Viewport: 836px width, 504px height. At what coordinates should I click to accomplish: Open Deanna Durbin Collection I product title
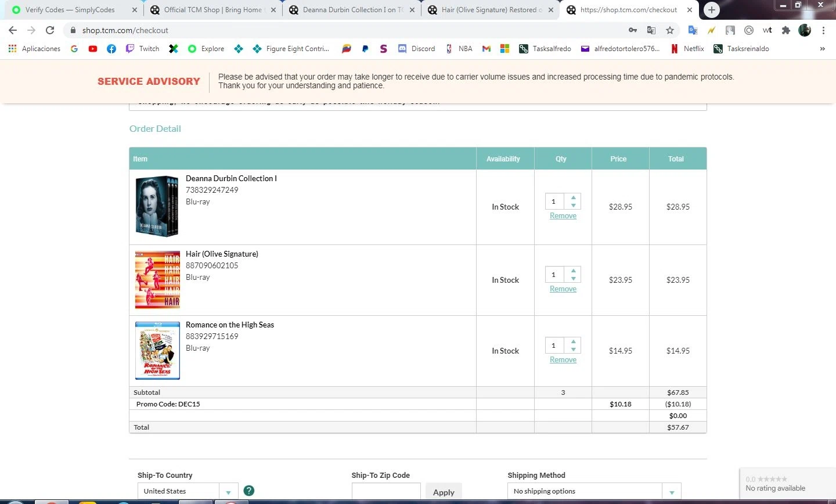[x=231, y=178]
